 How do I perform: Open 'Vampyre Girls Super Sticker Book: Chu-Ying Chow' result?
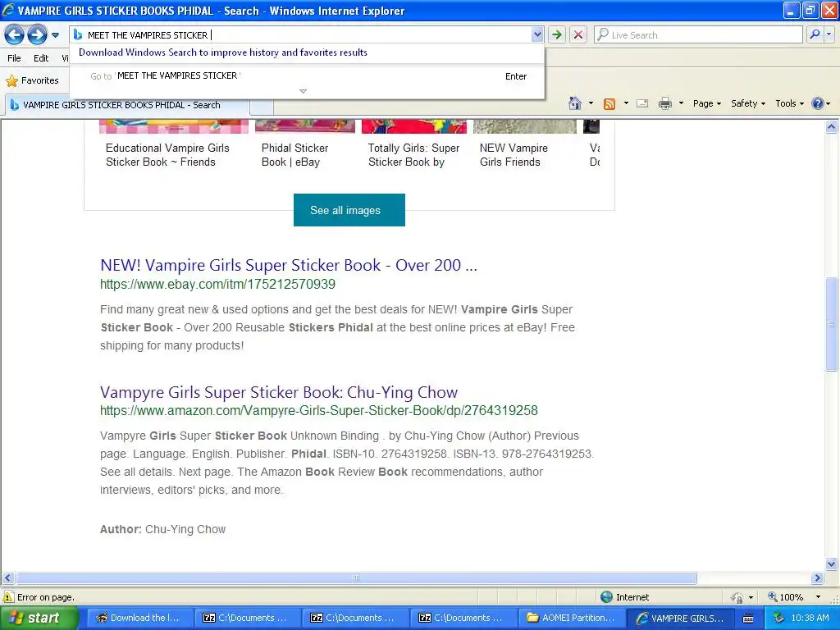(279, 392)
